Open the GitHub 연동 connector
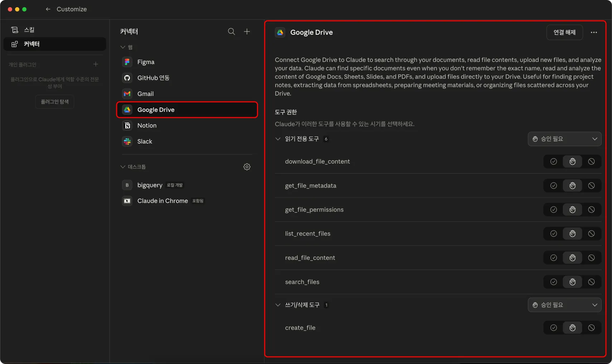 [187, 78]
